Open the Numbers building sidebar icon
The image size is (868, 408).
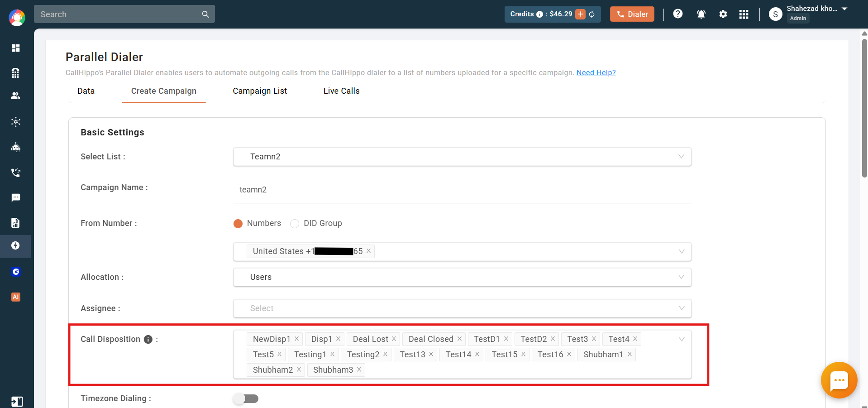(x=16, y=73)
